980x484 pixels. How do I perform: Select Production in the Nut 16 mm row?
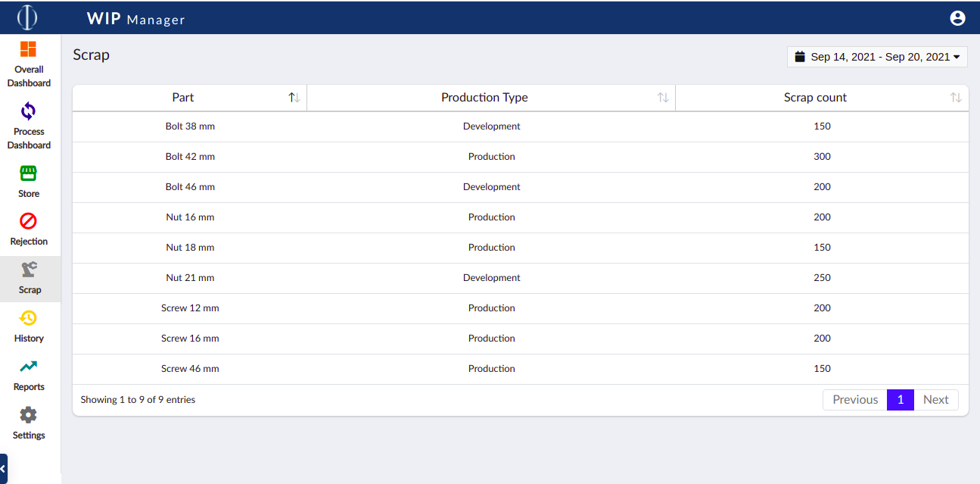492,217
